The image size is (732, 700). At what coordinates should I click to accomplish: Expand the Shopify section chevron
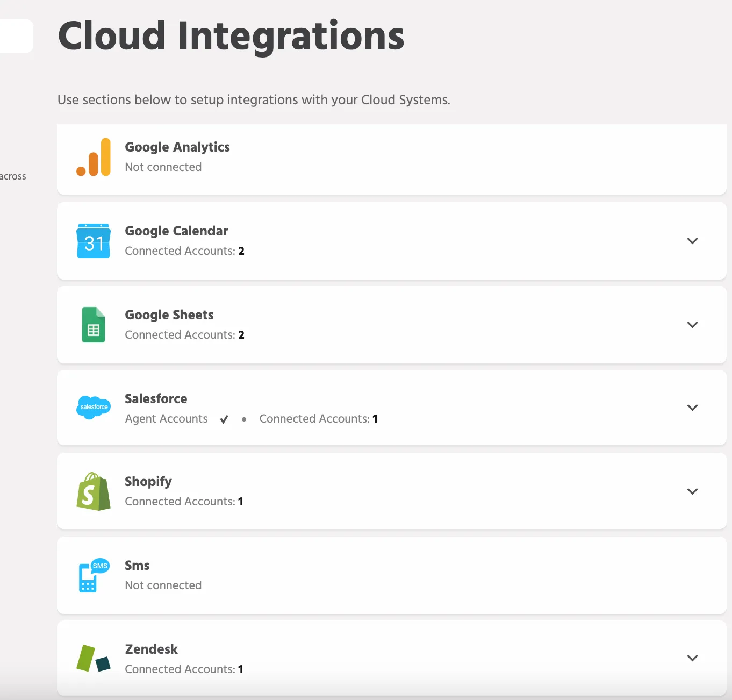tap(692, 491)
